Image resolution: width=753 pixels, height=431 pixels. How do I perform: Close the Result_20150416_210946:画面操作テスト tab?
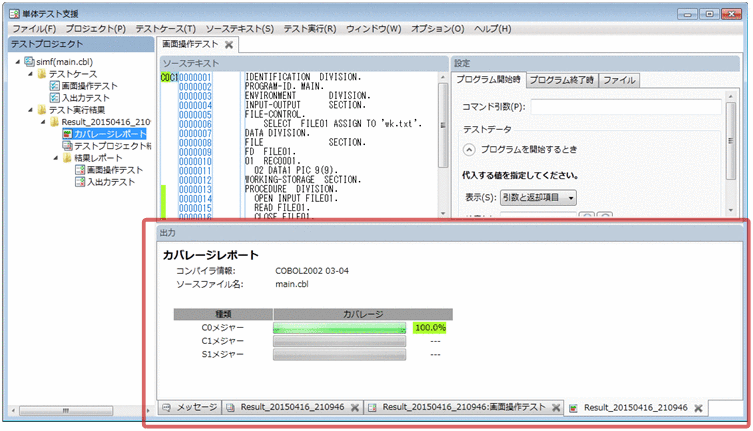click(x=556, y=408)
